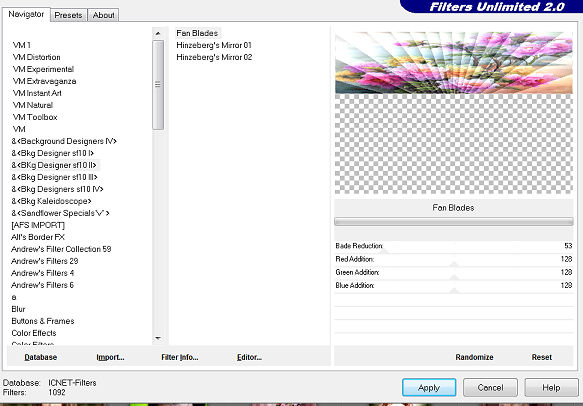The height and width of the screenshot is (406, 583).
Task: Apply the Fan Blades filter
Action: point(429,388)
